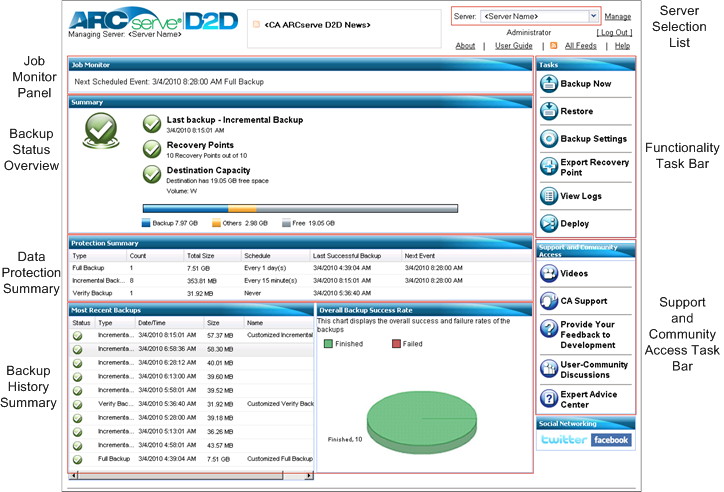Open the Facebook social link
Viewport: 724px width, 492px height.
pyautogui.click(x=611, y=440)
